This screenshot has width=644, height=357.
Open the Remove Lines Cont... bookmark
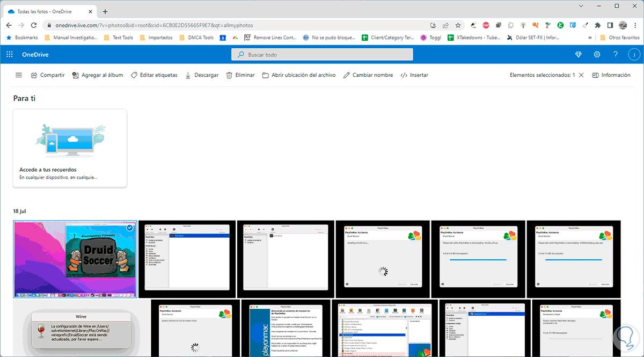pos(270,38)
